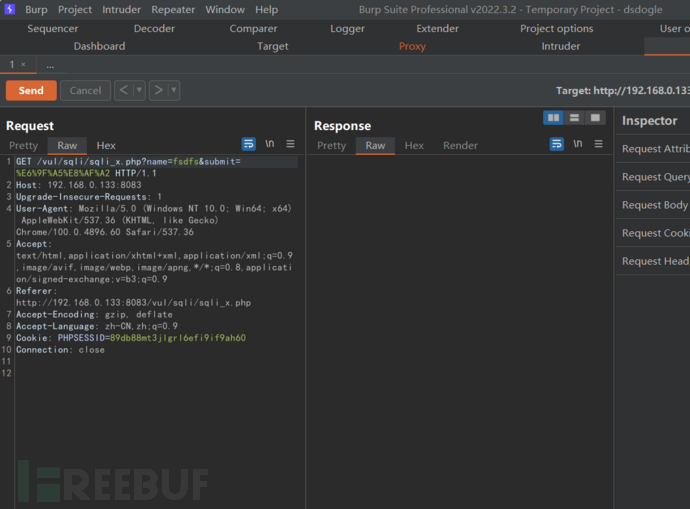Click the PHPSESSID cookie value
This screenshot has width=690, height=509.
point(178,338)
